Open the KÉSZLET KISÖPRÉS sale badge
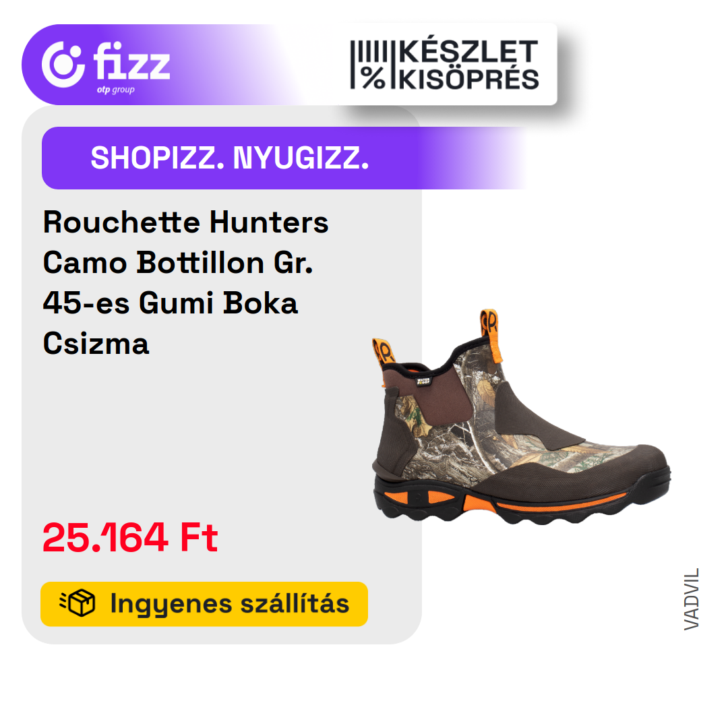728x728 pixels. [444, 65]
